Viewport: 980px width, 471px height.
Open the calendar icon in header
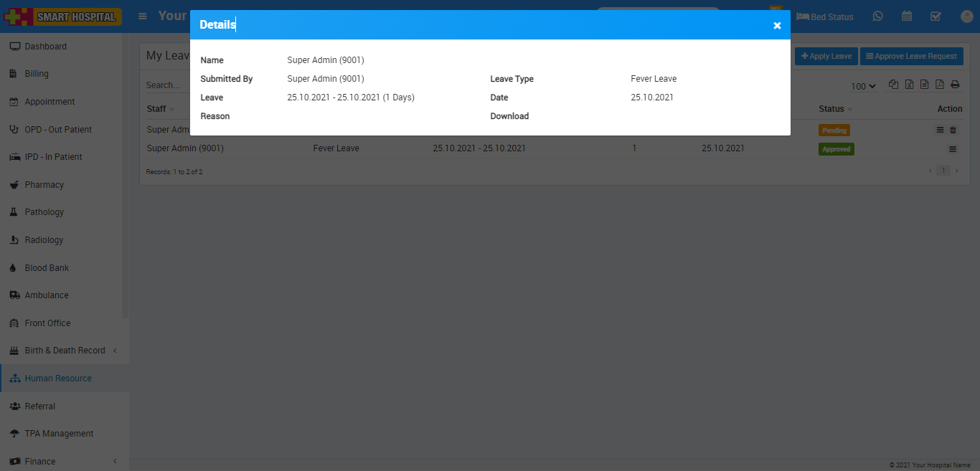tap(907, 16)
